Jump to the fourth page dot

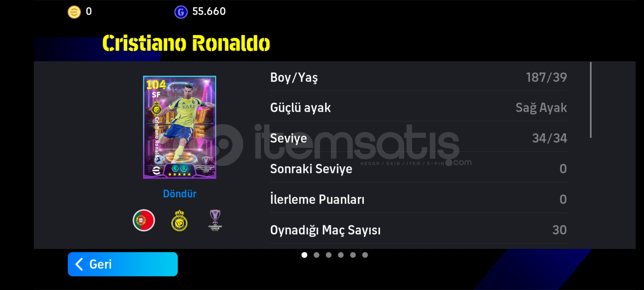pyautogui.click(x=341, y=255)
